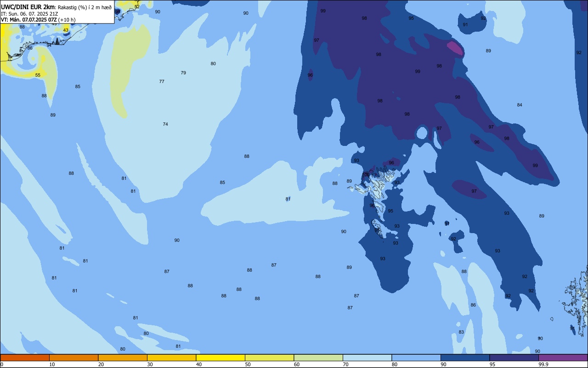Viewport: 588px width, 368px height.
Task: Click the 'VT: Mán. 07.07.2025 07Z' line
Action: 28,20
